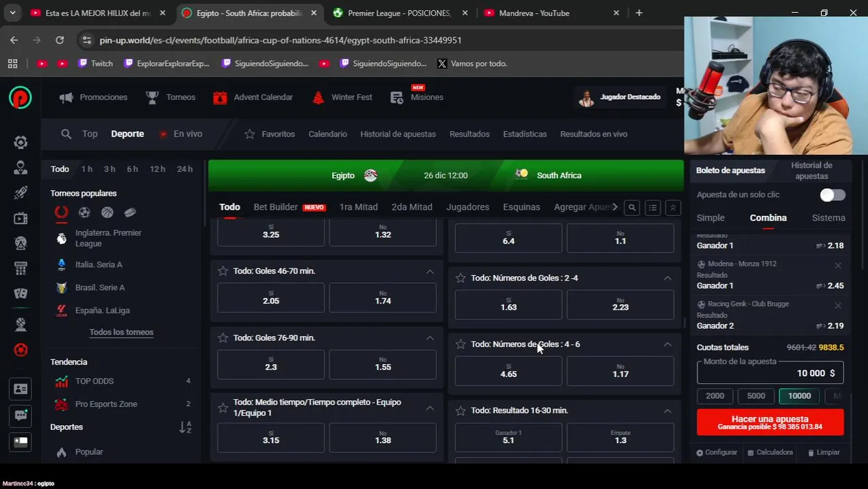Open the Calculadora tool
868x489 pixels.
click(770, 452)
